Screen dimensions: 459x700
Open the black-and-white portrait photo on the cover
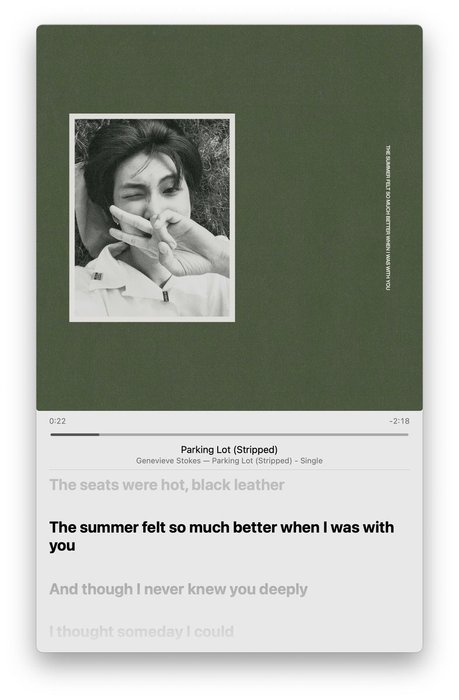152,218
